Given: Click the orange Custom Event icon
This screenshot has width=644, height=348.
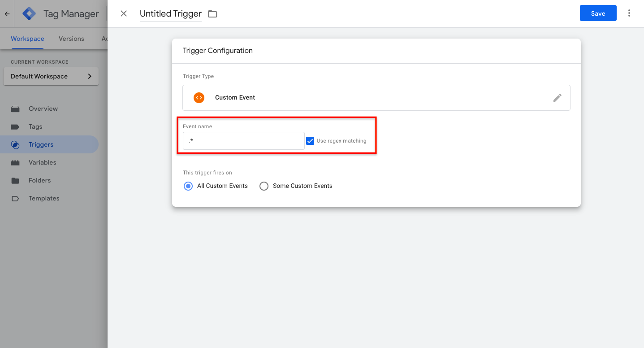Looking at the screenshot, I should click(x=199, y=98).
